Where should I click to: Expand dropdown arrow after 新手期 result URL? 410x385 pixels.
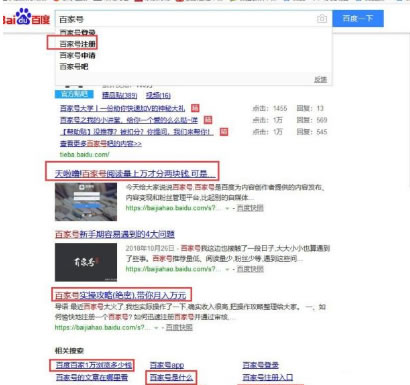227,269
